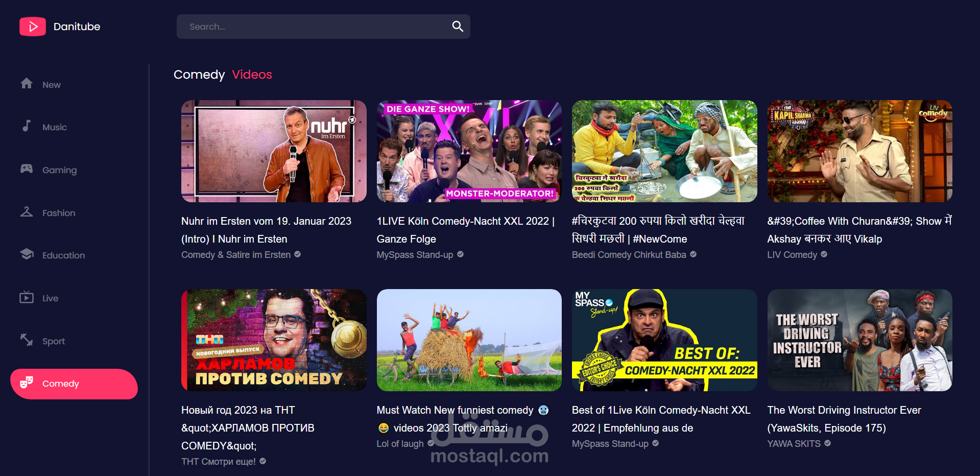The height and width of the screenshot is (476, 980).
Task: Click the gamepad icon for Gaming
Action: coord(27,169)
